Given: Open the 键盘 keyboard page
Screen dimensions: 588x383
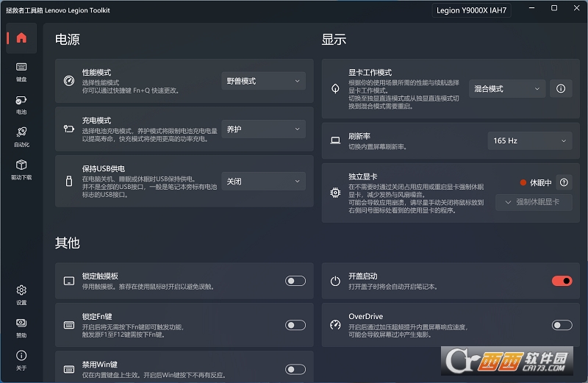Looking at the screenshot, I should point(21,71).
